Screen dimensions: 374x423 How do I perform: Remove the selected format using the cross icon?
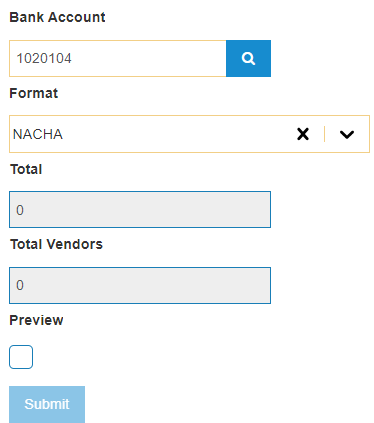pos(303,134)
